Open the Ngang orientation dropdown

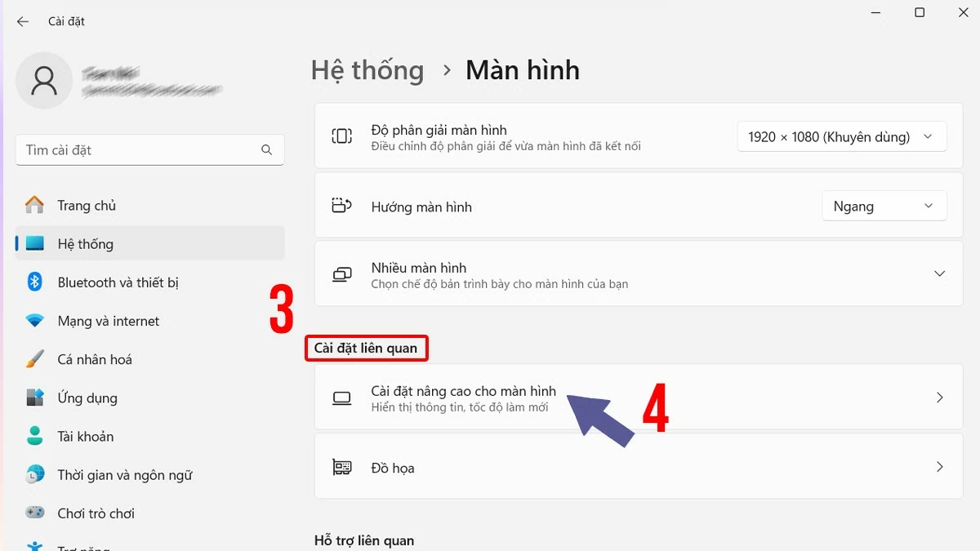[884, 206]
